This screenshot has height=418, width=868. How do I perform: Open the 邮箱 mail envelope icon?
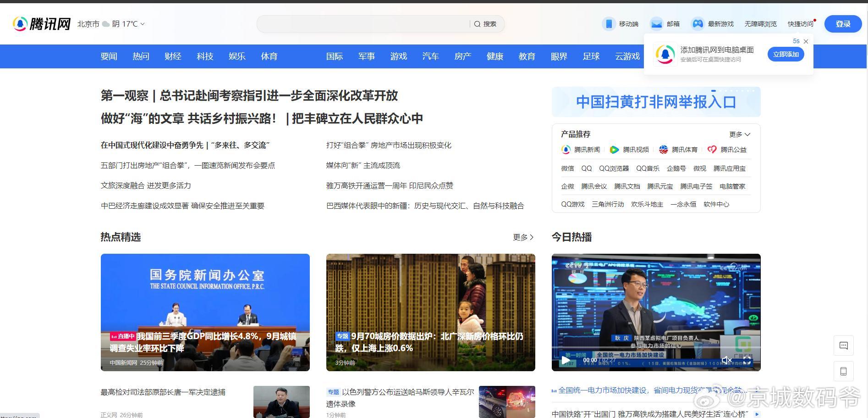pyautogui.click(x=656, y=24)
